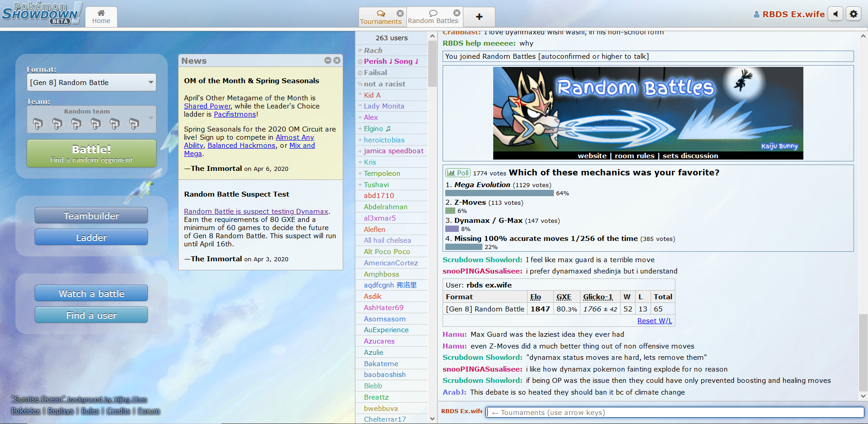Click scroll down arrow of user list
868x424 pixels.
[432, 419]
